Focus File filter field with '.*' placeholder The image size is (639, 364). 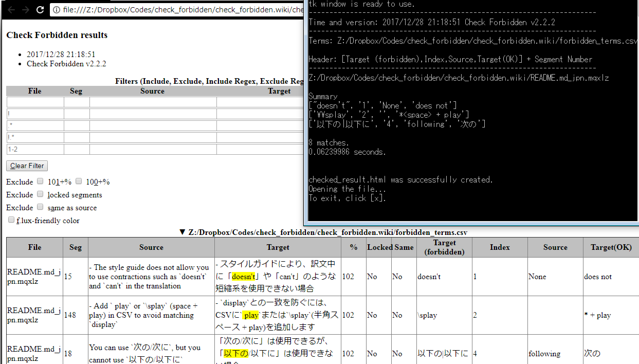pos(35,126)
